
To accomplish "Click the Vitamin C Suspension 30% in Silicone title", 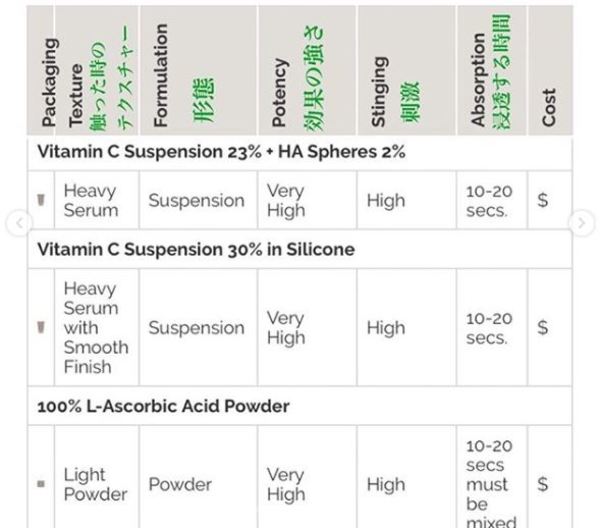I will pyautogui.click(x=196, y=248).
